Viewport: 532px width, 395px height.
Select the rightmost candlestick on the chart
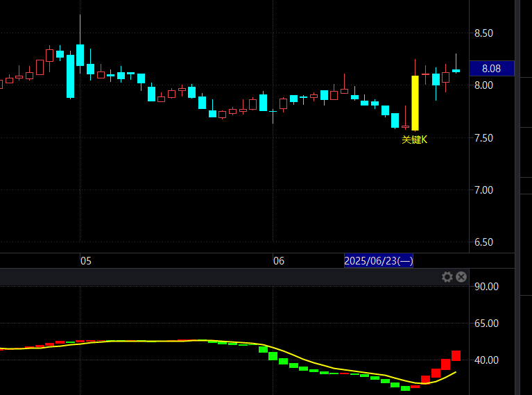pyautogui.click(x=456, y=70)
